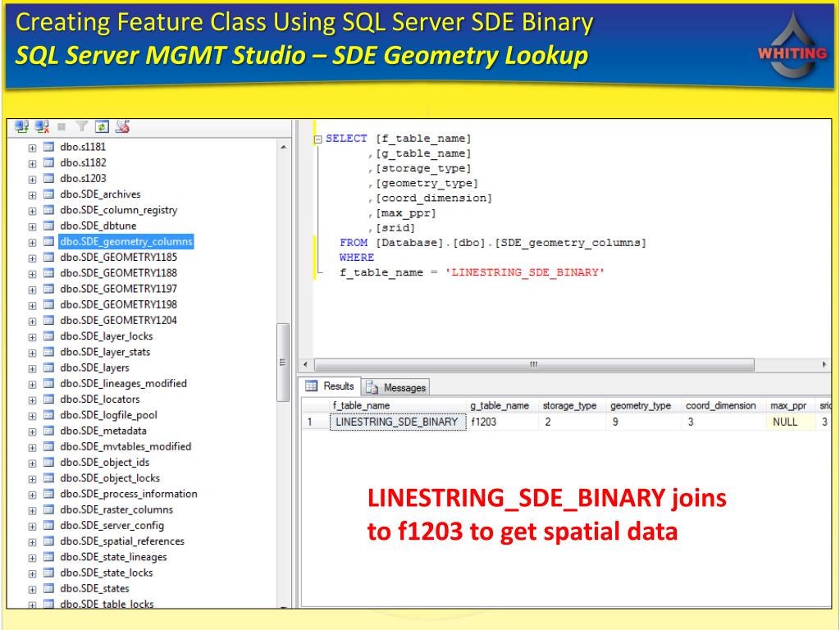Click query editor scroll-left arrow
840x630 pixels.
tap(305, 365)
